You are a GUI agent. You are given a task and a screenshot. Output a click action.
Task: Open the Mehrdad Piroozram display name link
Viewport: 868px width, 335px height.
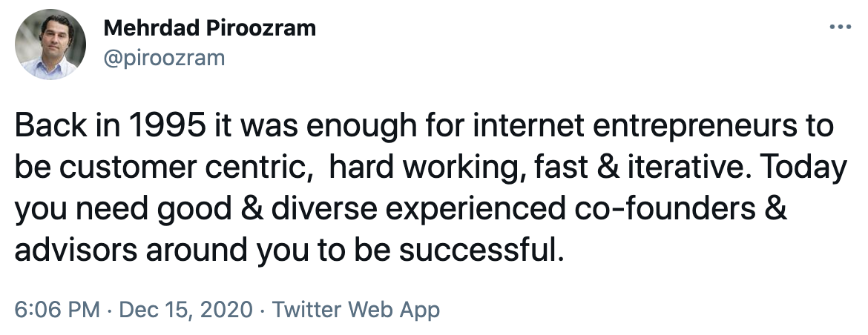(x=210, y=28)
